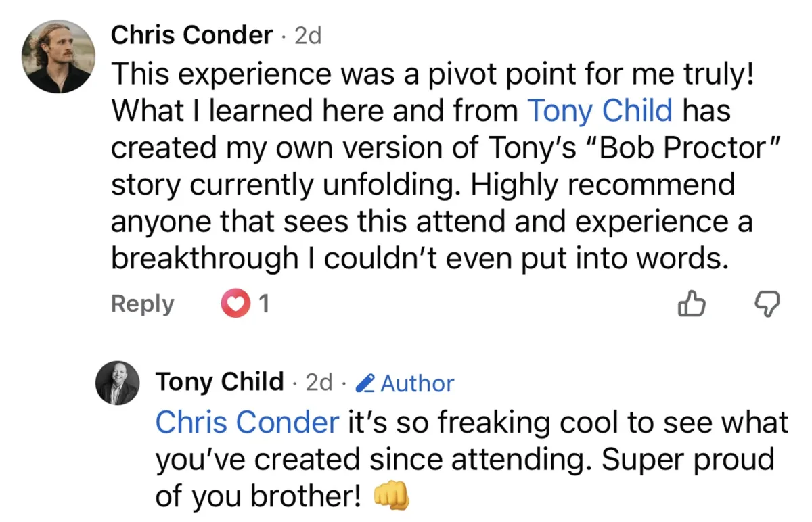Click the Author badge label
The height and width of the screenshot is (522, 812).
[x=417, y=383]
